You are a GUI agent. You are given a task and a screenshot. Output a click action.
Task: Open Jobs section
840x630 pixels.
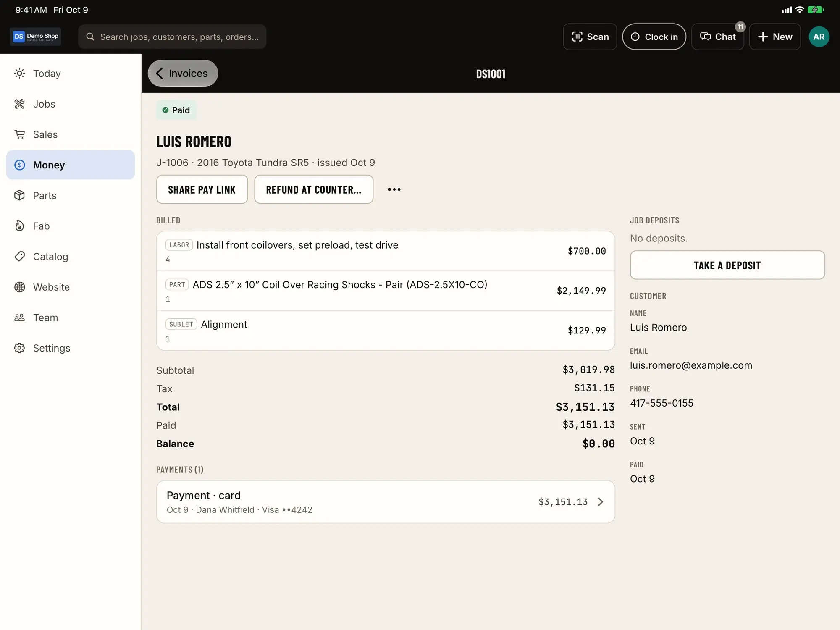coord(71,104)
